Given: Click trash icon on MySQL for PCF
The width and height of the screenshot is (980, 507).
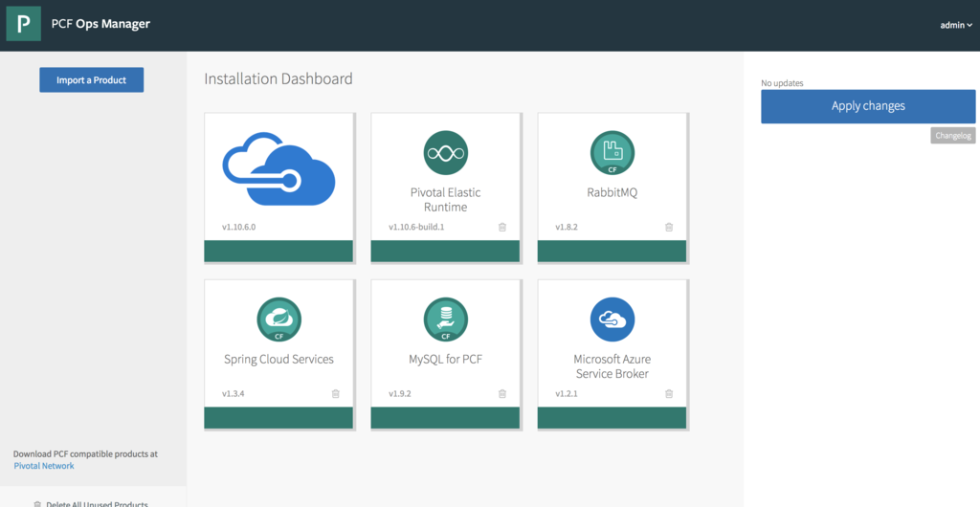Looking at the screenshot, I should 502,394.
